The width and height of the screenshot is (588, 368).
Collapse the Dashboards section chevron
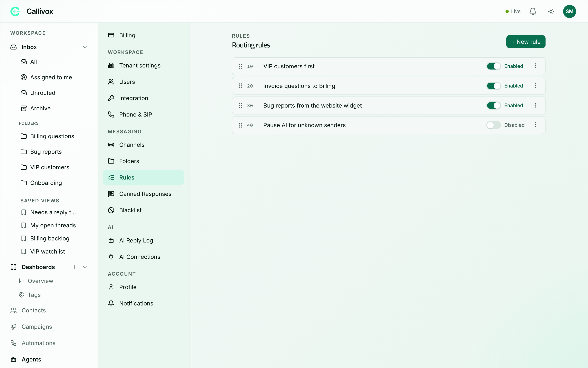click(85, 267)
